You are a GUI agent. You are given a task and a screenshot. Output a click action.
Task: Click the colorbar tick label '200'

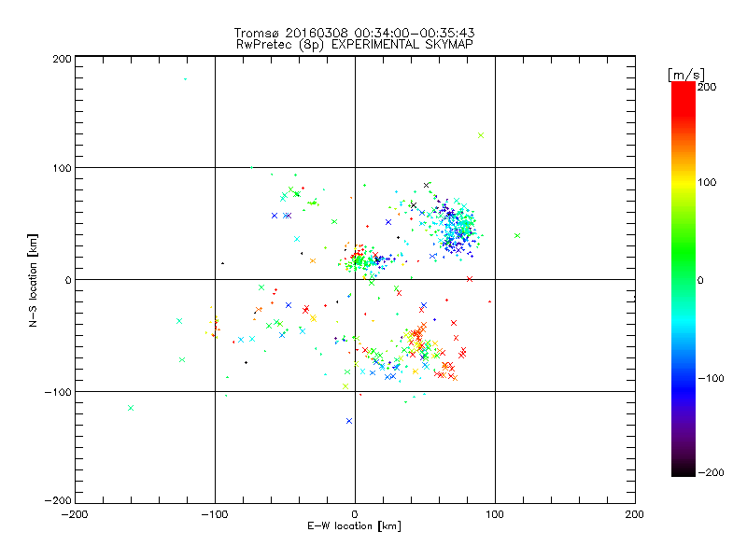tap(707, 87)
